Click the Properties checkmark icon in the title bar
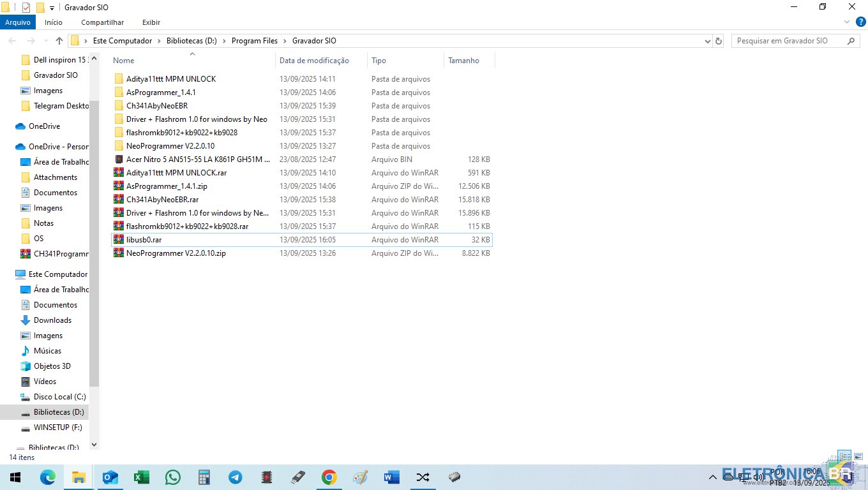868x490 pixels. click(26, 8)
